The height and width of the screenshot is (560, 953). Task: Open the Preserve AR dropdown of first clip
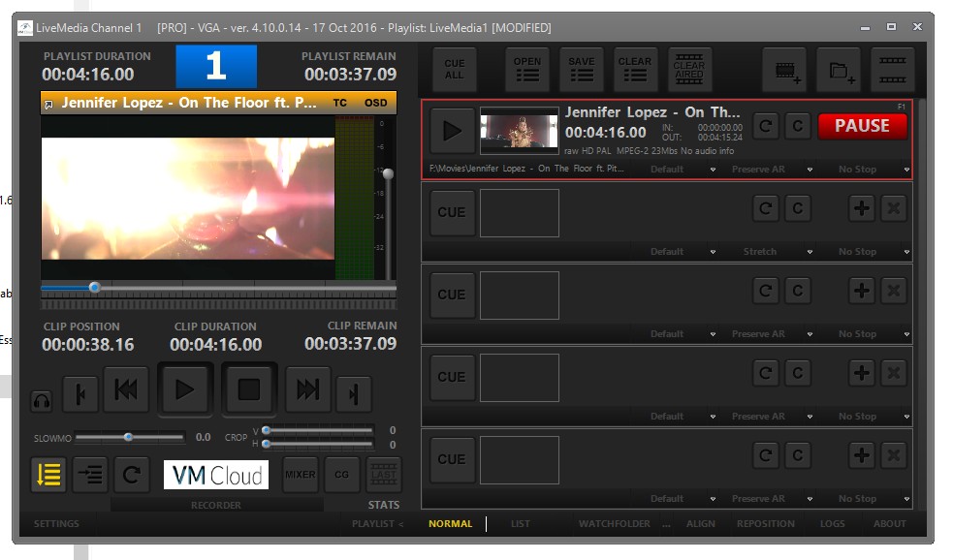(765, 170)
